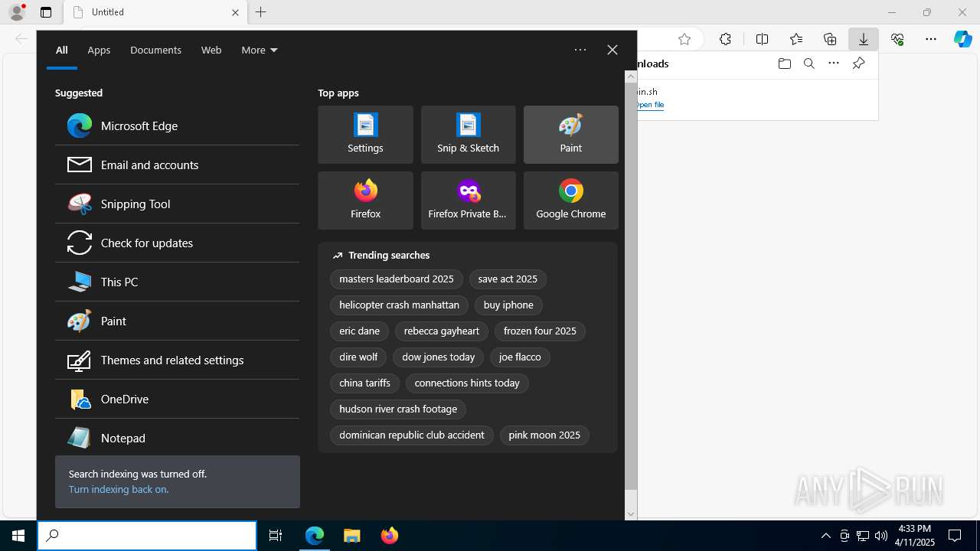Open Windows Start menu
Image resolution: width=980 pixels, height=551 pixels.
[x=18, y=536]
